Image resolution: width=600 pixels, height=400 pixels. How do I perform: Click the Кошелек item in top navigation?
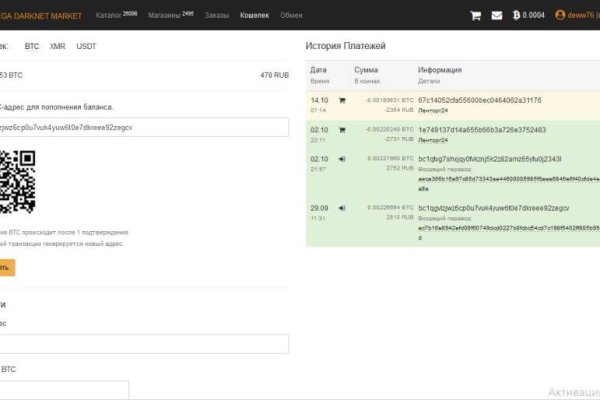pyautogui.click(x=255, y=16)
